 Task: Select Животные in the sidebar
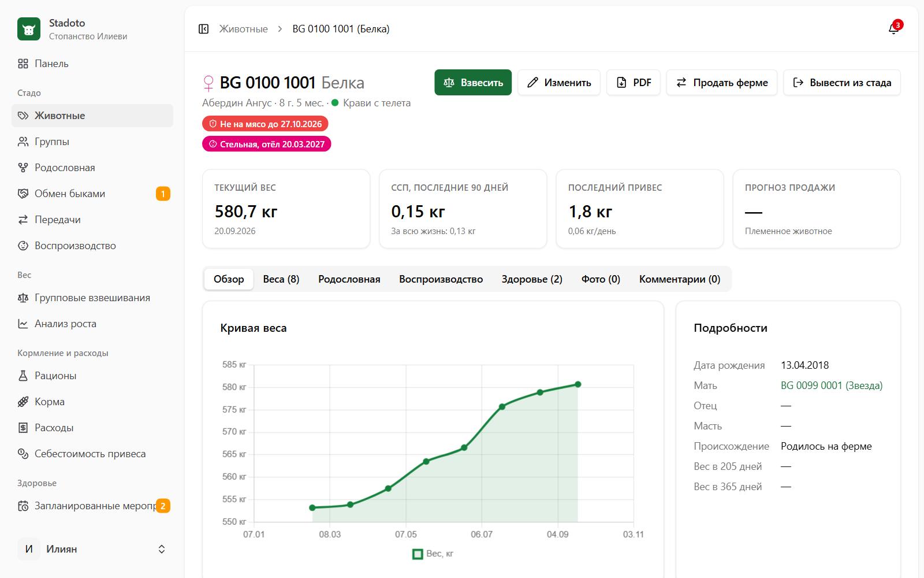point(92,116)
